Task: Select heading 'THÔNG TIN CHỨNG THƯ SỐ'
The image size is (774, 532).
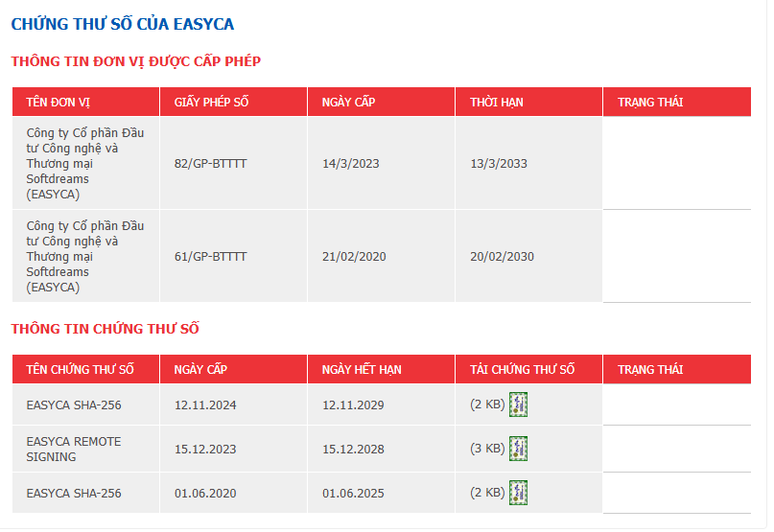Action: (x=106, y=329)
